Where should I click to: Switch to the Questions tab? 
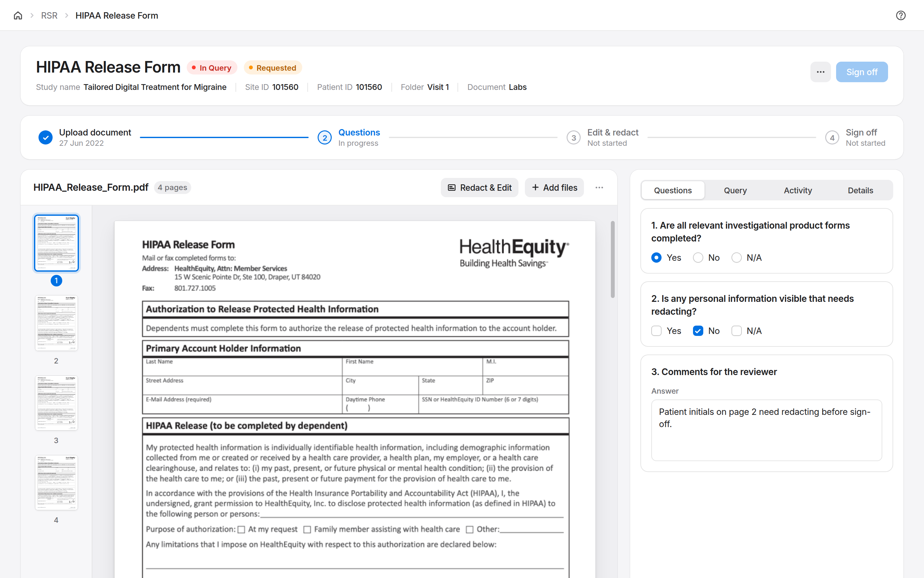(x=673, y=190)
